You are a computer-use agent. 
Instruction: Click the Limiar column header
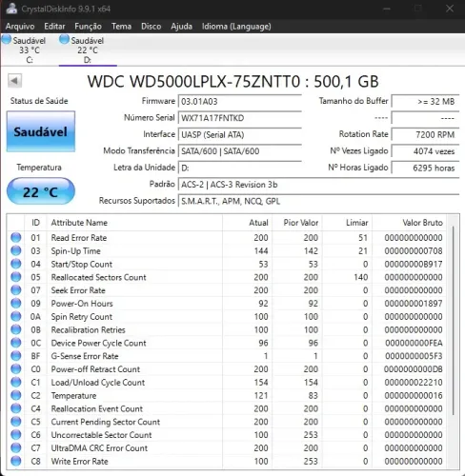(347, 223)
